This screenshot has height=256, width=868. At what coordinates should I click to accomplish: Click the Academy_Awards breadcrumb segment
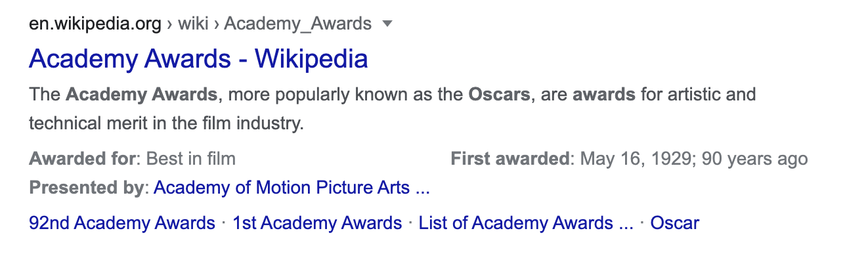pos(298,24)
